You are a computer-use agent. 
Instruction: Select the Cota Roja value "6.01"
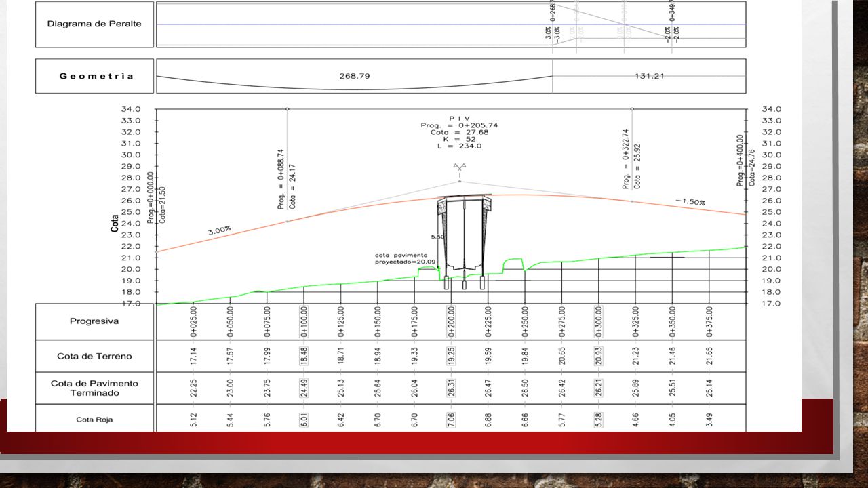pyautogui.click(x=304, y=420)
